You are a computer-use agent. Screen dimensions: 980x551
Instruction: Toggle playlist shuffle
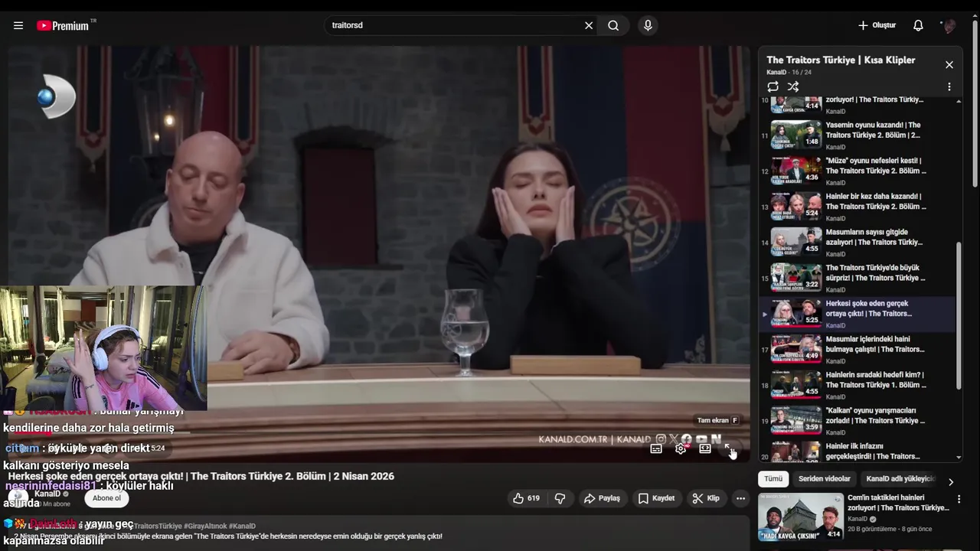click(x=793, y=86)
